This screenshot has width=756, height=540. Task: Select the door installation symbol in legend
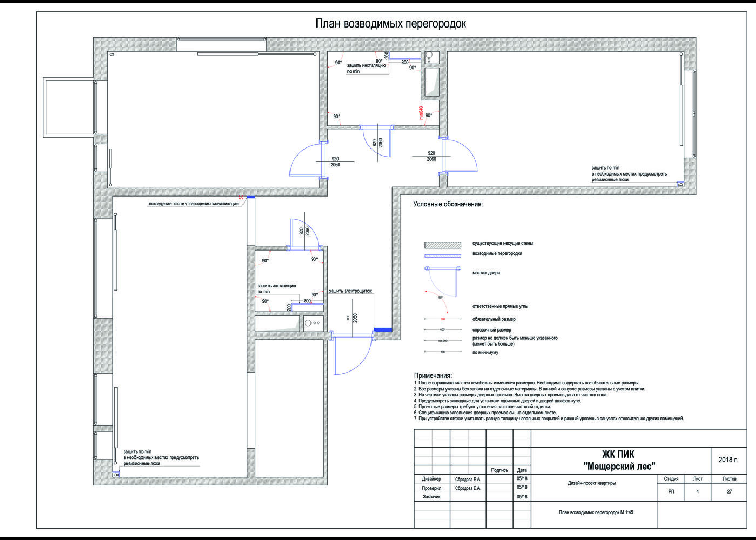[443, 281]
